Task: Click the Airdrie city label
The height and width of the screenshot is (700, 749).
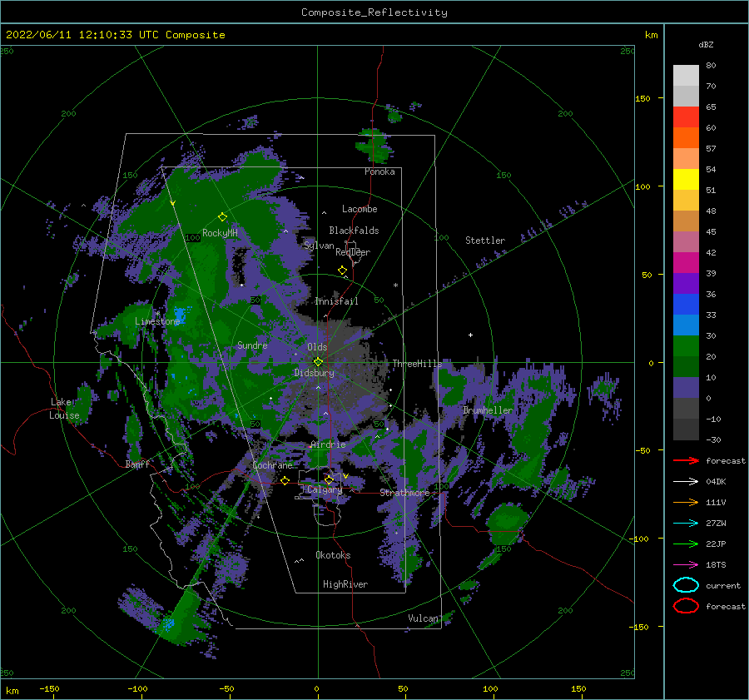Action: 328,444
